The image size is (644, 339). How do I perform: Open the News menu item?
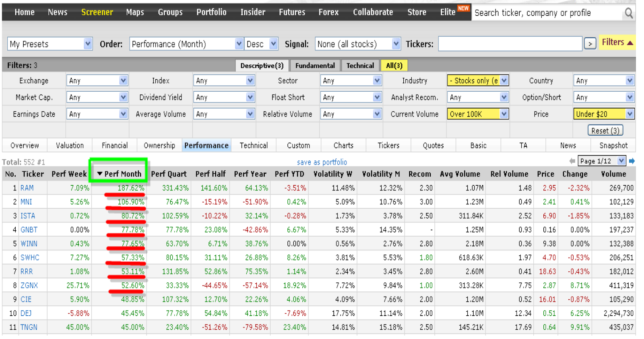coord(58,12)
